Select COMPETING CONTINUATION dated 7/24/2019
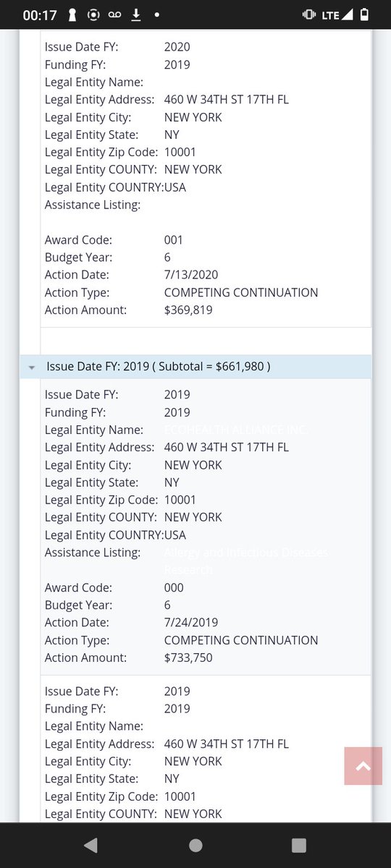Image resolution: width=391 pixels, height=868 pixels. [241, 640]
